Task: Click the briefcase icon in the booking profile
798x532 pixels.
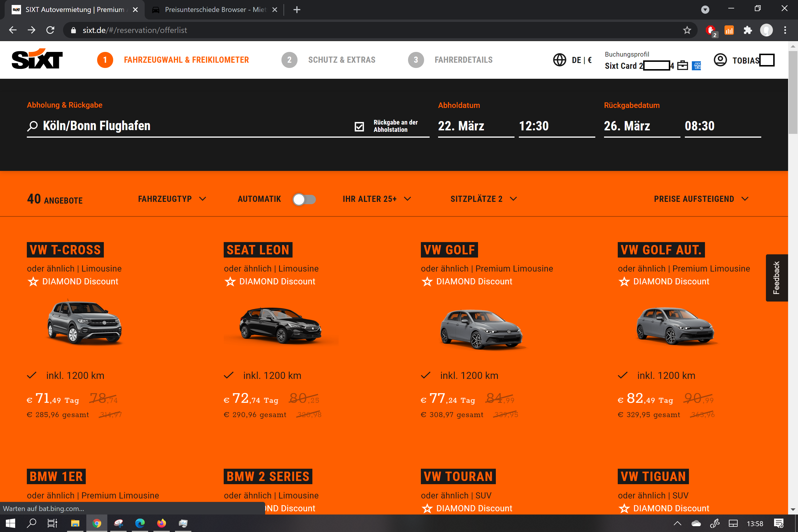Action: pyautogui.click(x=682, y=65)
